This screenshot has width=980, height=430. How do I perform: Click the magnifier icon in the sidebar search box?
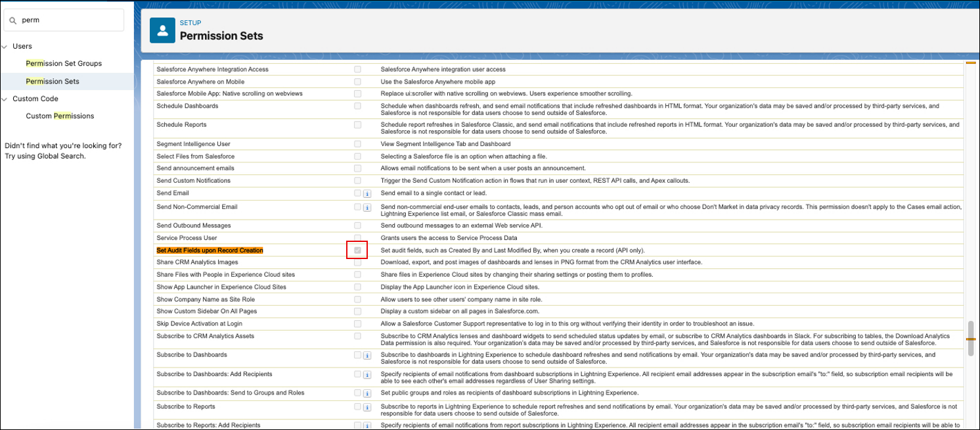tap(14, 20)
